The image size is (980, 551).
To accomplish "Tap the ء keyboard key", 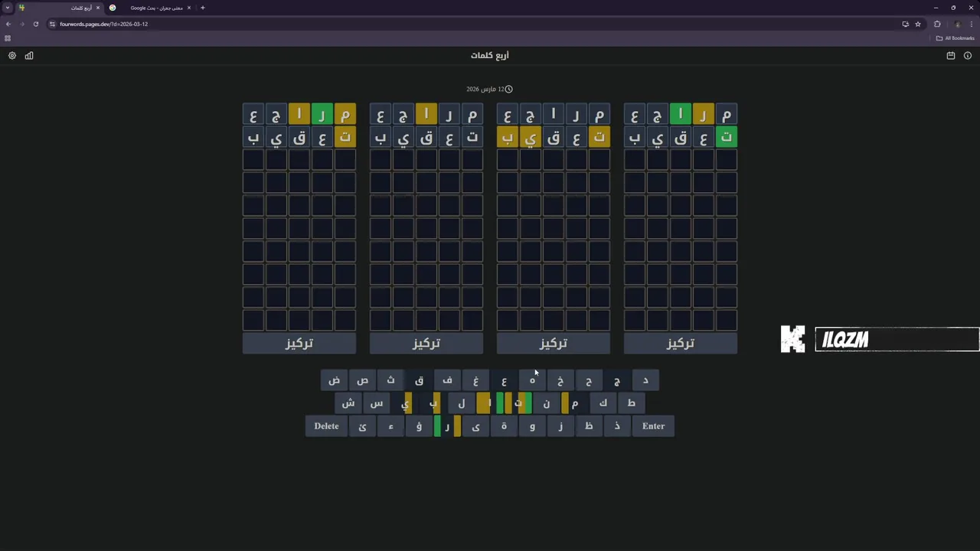I will (391, 426).
